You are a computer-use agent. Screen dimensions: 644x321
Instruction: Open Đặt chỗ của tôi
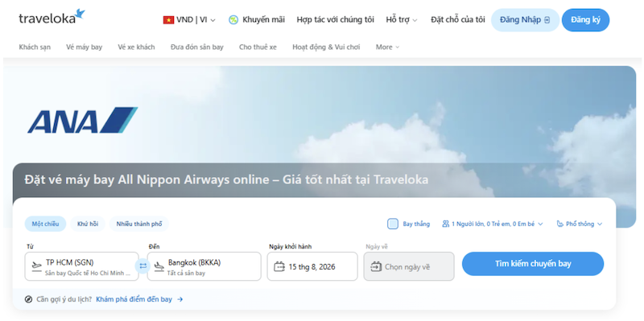457,19
